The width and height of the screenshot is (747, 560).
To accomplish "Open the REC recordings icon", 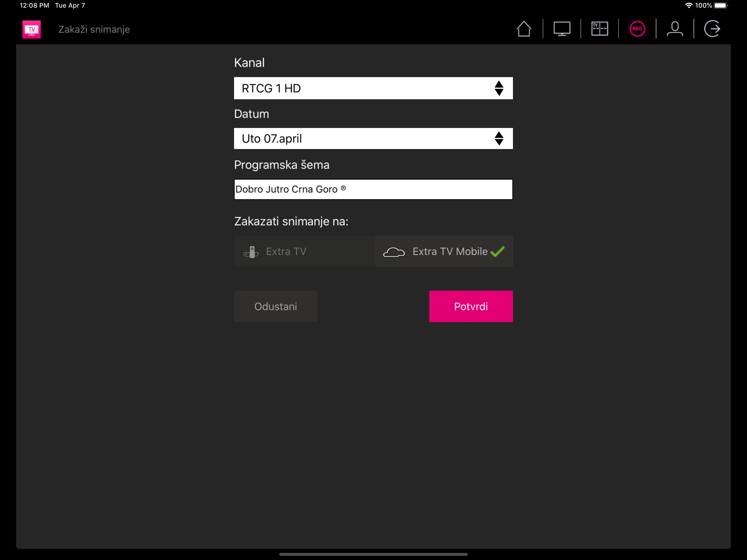I will pyautogui.click(x=637, y=29).
